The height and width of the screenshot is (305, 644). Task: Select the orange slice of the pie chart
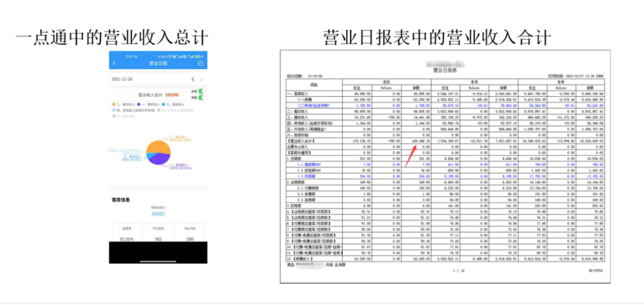pos(158,147)
